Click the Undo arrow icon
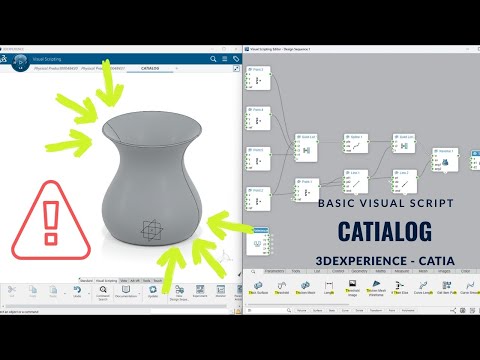The image size is (480, 360). (x=77, y=289)
